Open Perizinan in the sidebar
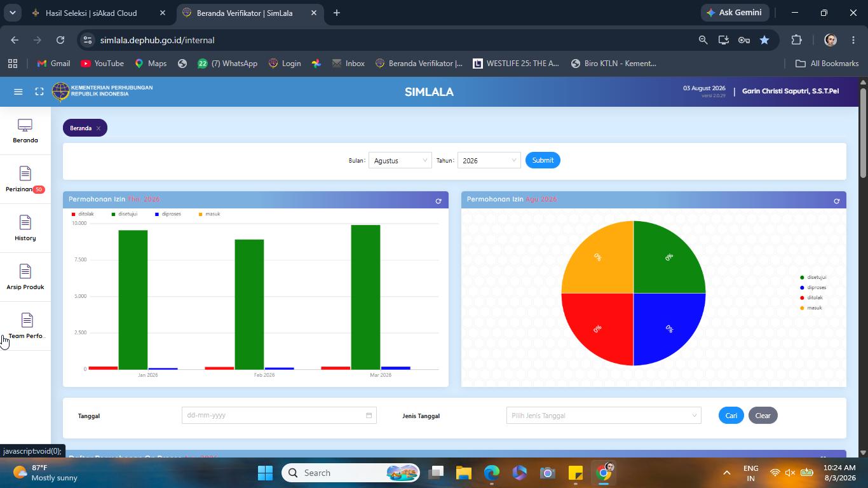The width and height of the screenshot is (868, 488). click(x=25, y=180)
